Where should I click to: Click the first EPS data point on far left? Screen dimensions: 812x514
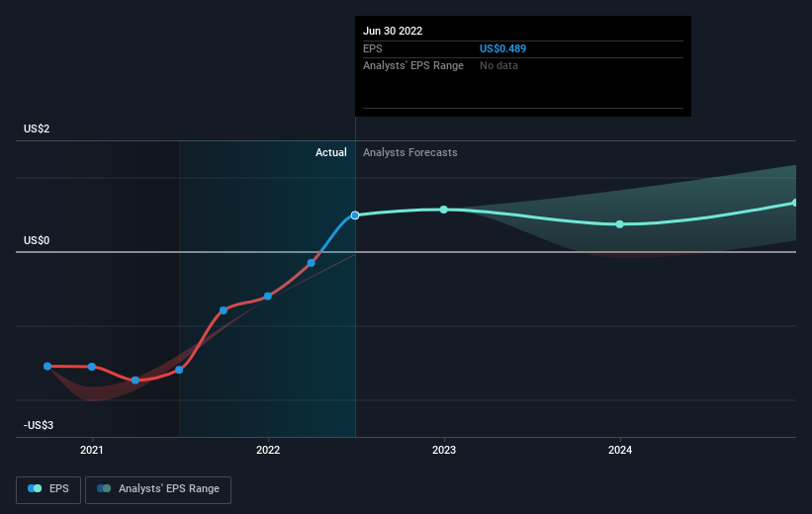tap(47, 366)
